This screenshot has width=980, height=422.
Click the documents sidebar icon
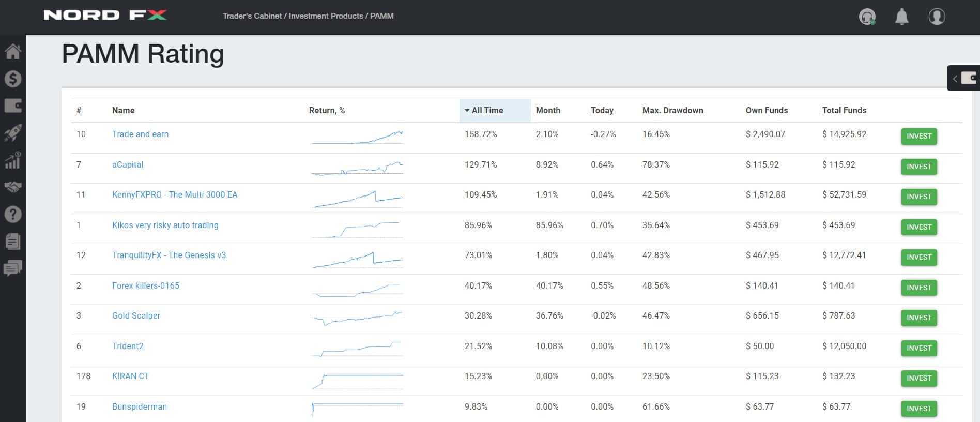tap(13, 241)
